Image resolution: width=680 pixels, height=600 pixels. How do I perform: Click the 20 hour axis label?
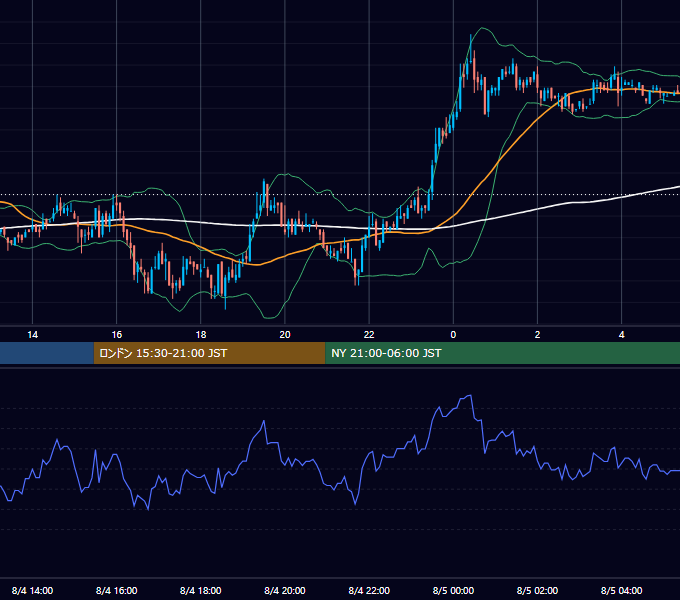tap(285, 335)
